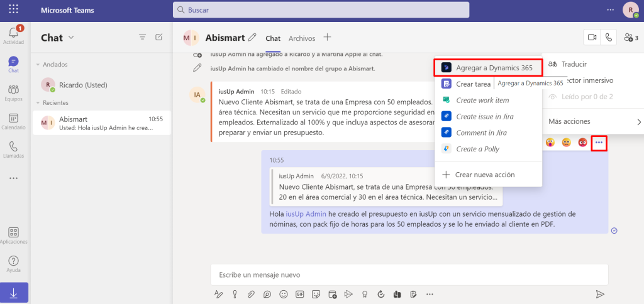Screen dimensions: 644x304
Task: Open the Calendario view
Action: (14, 121)
